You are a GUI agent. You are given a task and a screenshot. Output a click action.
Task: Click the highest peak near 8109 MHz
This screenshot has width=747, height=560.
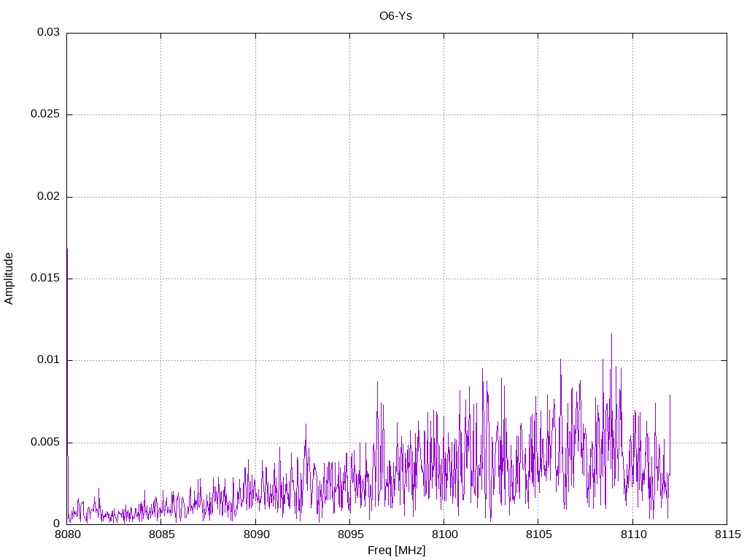pyautogui.click(x=611, y=334)
